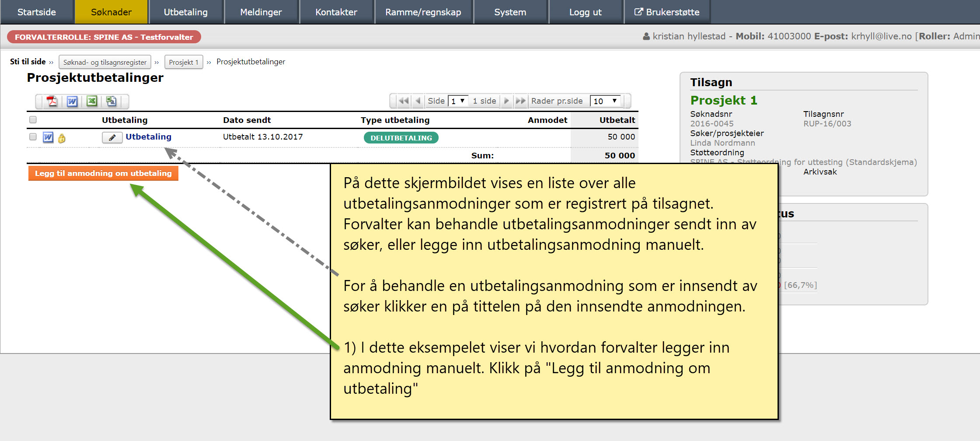This screenshot has height=441, width=980.
Task: Sort by Anmodet column header
Action: point(548,120)
